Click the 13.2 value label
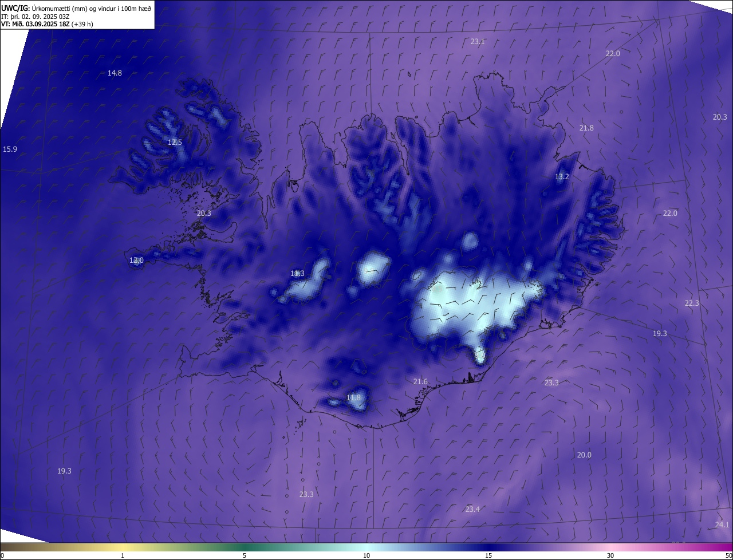The width and height of the screenshot is (733, 560). pyautogui.click(x=562, y=177)
